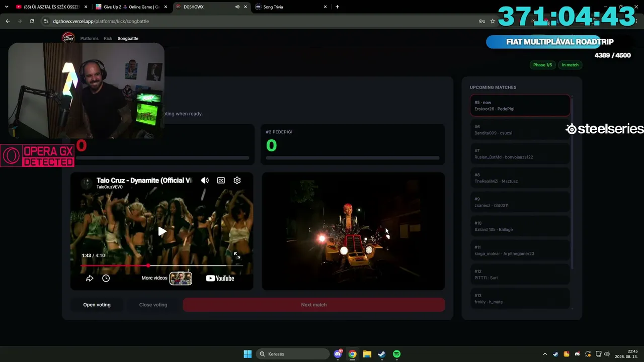The image size is (644, 362).
Task: Open Chrome from the taskbar
Action: coord(353,354)
